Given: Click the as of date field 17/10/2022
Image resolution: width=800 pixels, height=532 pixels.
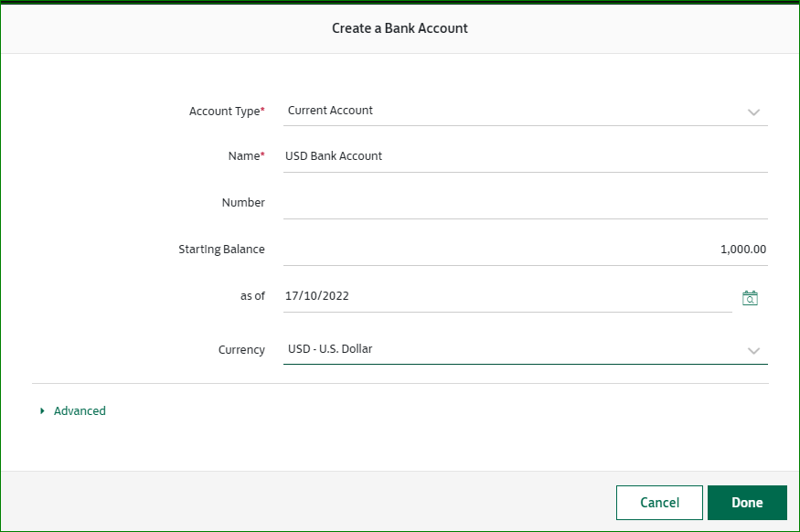Looking at the screenshot, I should [x=507, y=296].
